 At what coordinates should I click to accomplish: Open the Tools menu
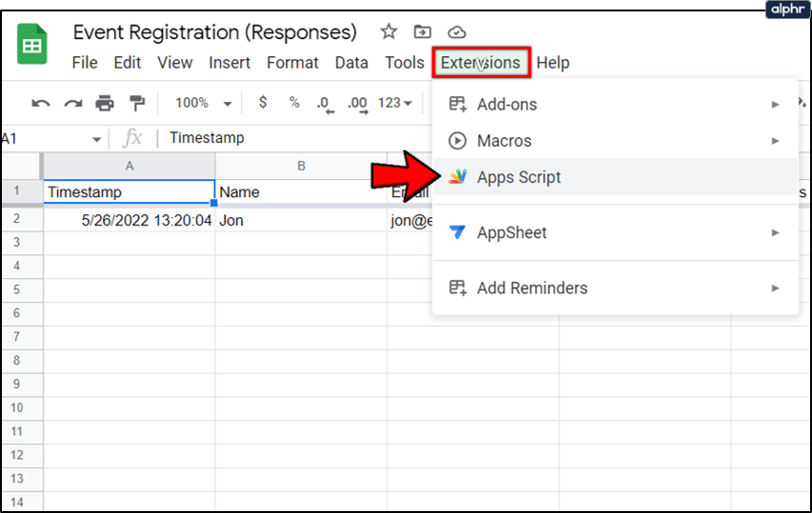tap(405, 63)
